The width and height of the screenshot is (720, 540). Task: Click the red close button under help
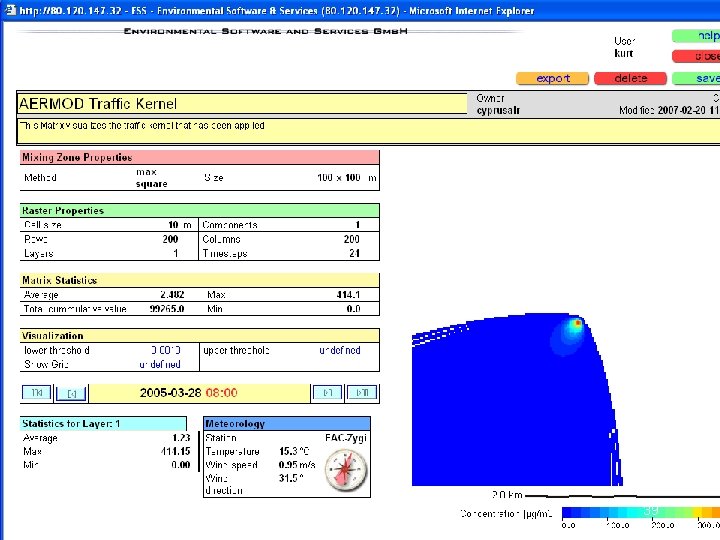pyautogui.click(x=696, y=56)
